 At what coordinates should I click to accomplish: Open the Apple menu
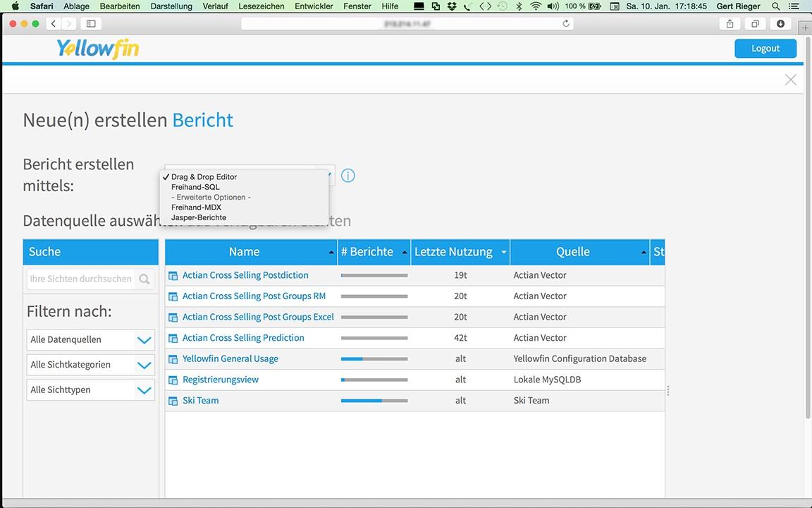[x=15, y=6]
